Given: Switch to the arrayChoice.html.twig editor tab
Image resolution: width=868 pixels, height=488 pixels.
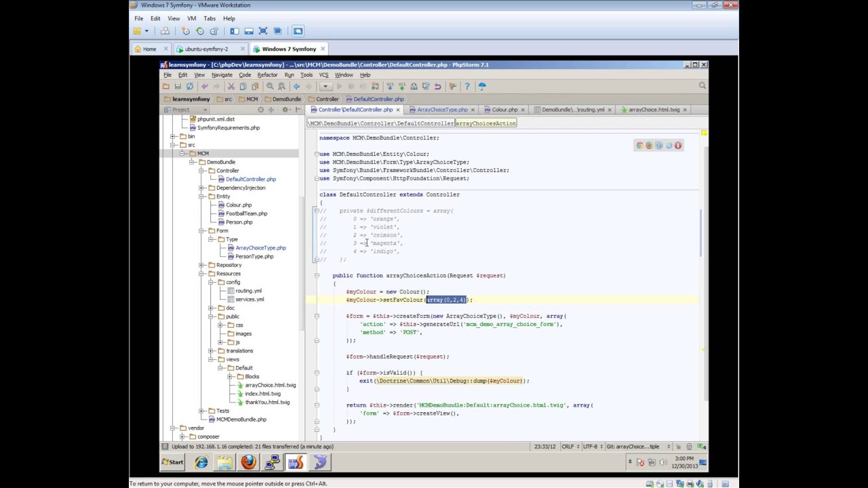Looking at the screenshot, I should [653, 110].
